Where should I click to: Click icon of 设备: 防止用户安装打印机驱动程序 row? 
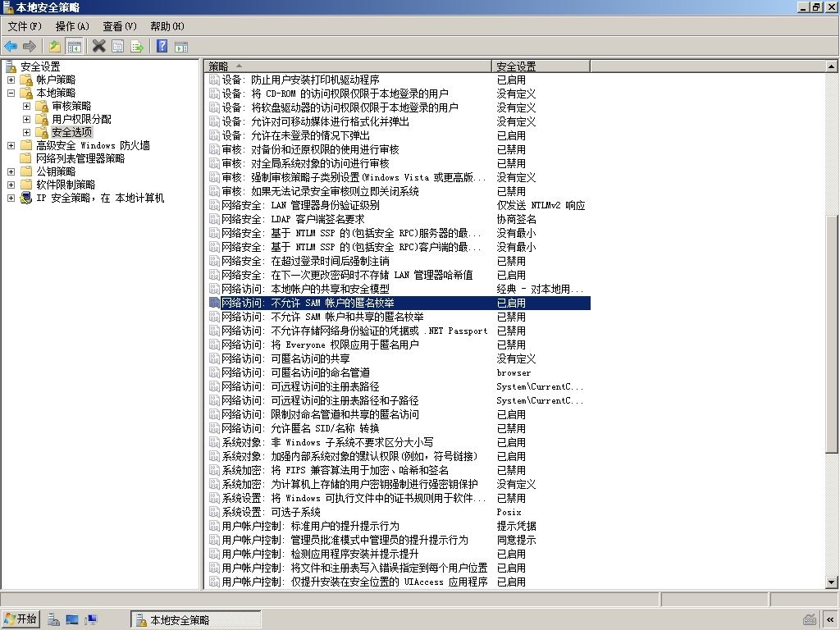click(x=214, y=80)
